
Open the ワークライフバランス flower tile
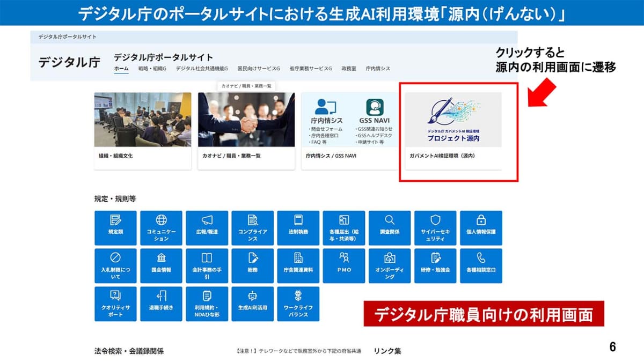(298, 304)
